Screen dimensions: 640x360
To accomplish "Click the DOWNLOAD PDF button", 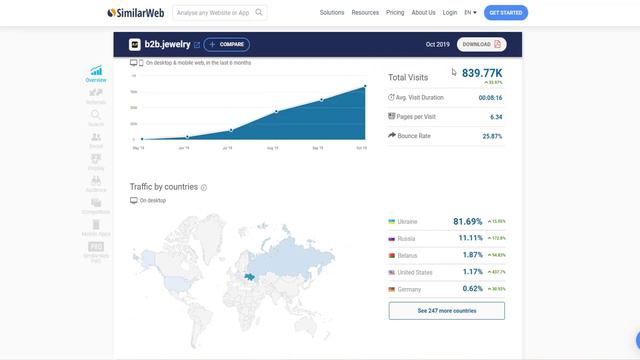I will pyautogui.click(x=482, y=44).
